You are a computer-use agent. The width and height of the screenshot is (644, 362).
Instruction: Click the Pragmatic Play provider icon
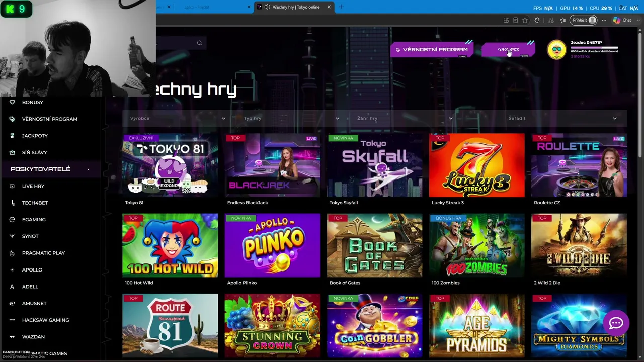tap(12, 253)
